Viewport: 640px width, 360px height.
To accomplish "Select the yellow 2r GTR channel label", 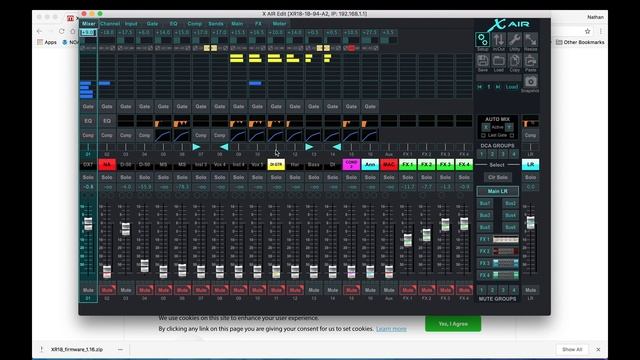I will coord(276,164).
